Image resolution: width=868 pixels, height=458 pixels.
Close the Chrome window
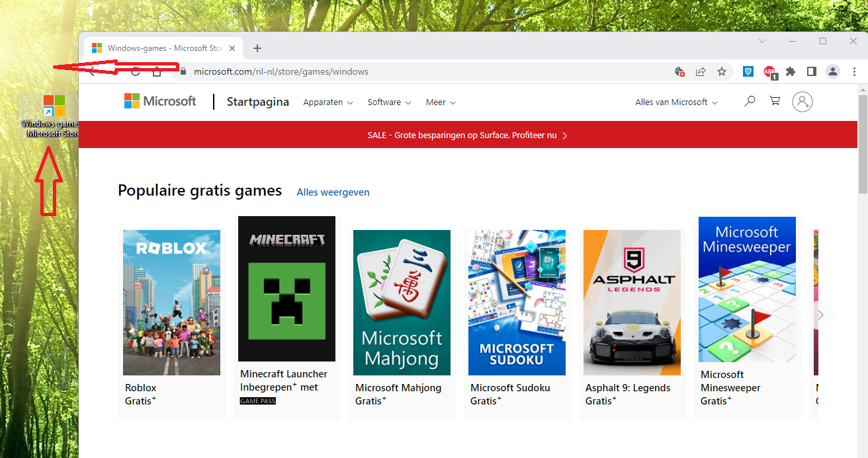853,41
